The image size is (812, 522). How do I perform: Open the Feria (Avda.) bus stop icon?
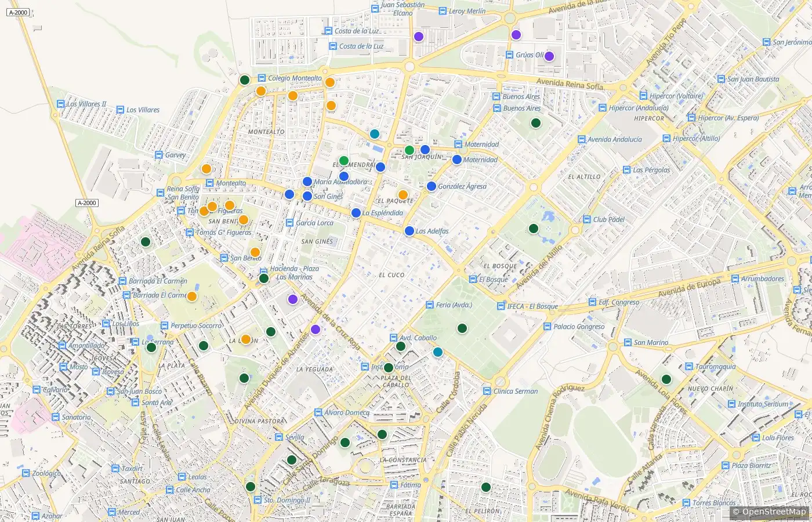[430, 305]
